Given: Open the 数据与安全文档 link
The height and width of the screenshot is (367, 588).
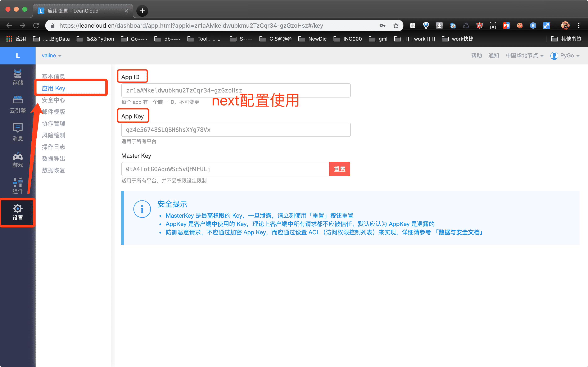Looking at the screenshot, I should click(459, 232).
